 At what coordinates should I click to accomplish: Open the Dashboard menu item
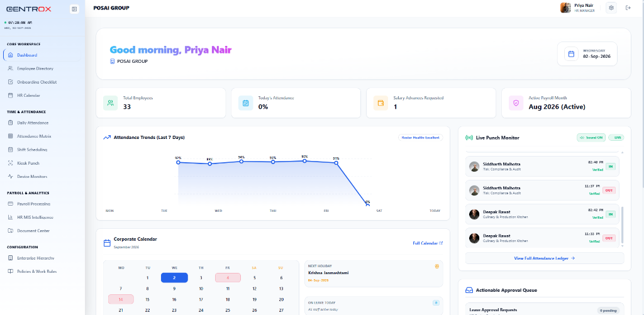pyautogui.click(x=42, y=55)
